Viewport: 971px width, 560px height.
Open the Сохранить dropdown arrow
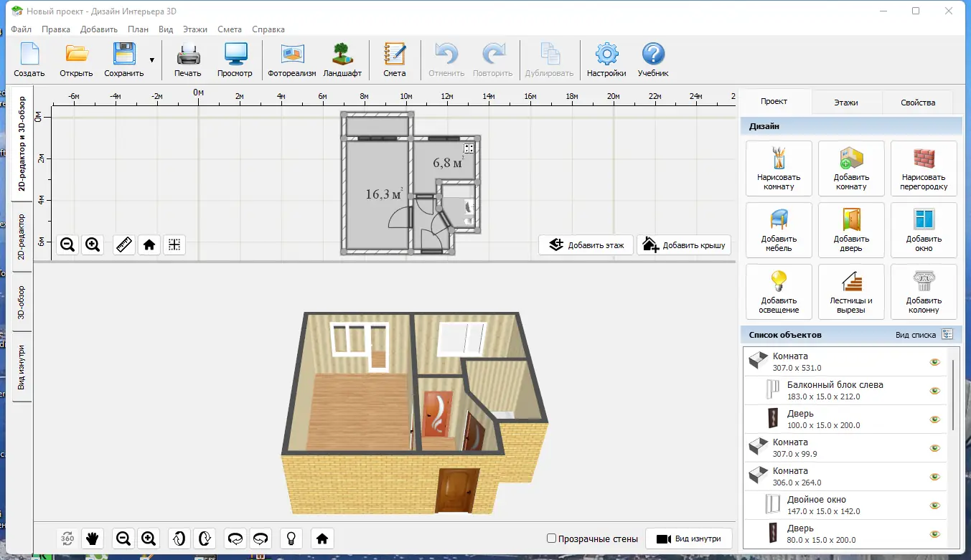click(151, 60)
